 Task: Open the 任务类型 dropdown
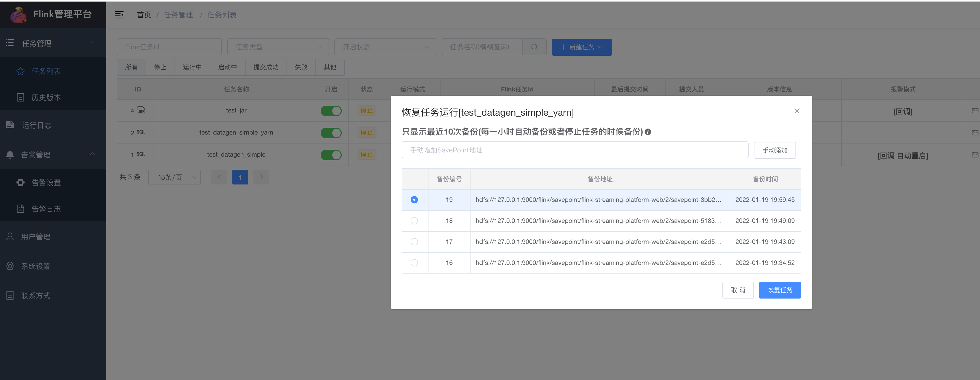coord(278,47)
